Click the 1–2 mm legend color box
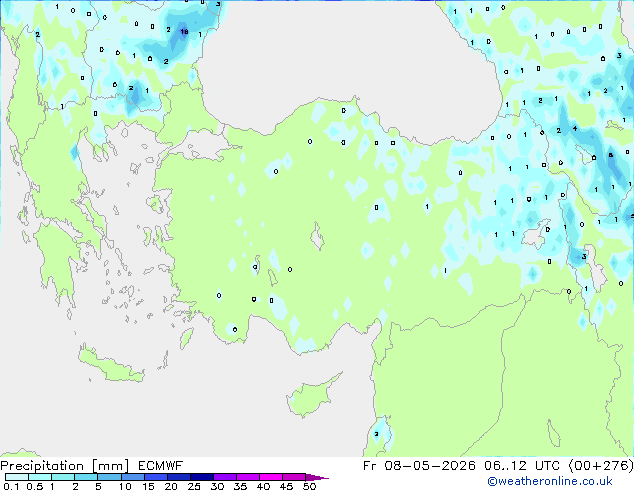 tap(63, 477)
